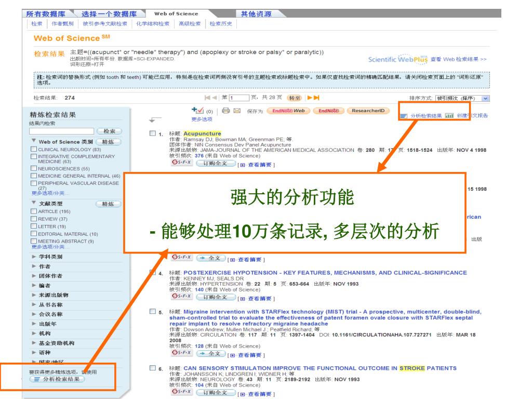532x399 pixels.
Task: Go to previous results page arrow
Action: (215, 98)
